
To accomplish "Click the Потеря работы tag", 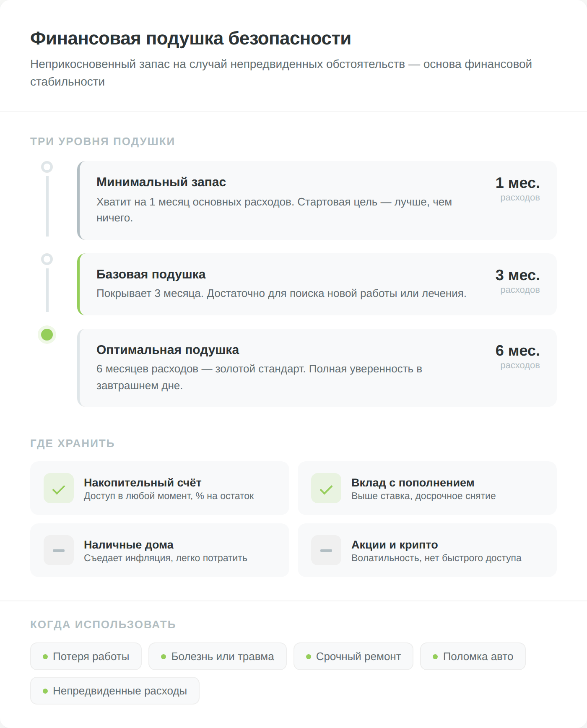I will [86, 656].
